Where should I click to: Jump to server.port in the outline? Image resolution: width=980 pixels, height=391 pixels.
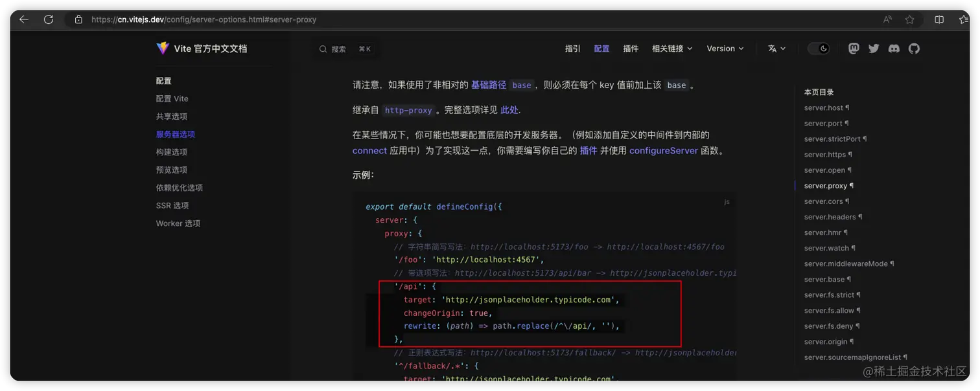(x=826, y=124)
